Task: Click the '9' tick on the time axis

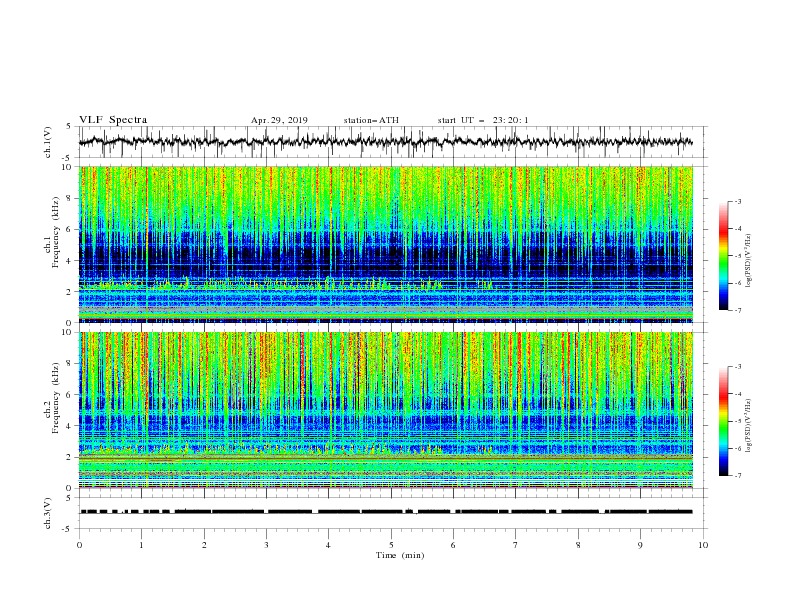Action: pos(640,545)
